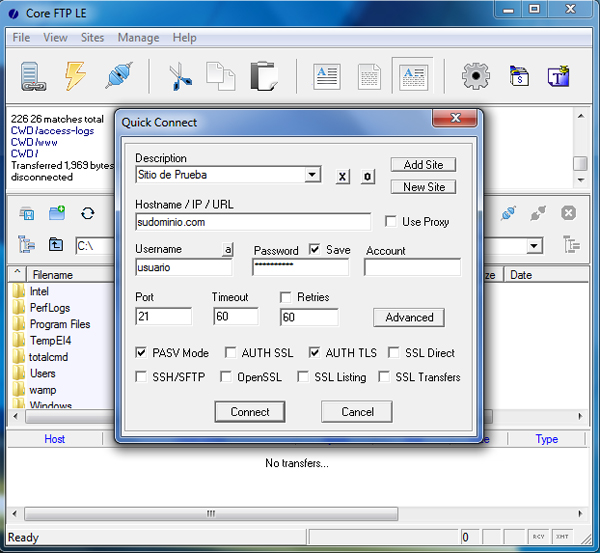Click the Hostname field containing sudominio.com

coord(253,222)
